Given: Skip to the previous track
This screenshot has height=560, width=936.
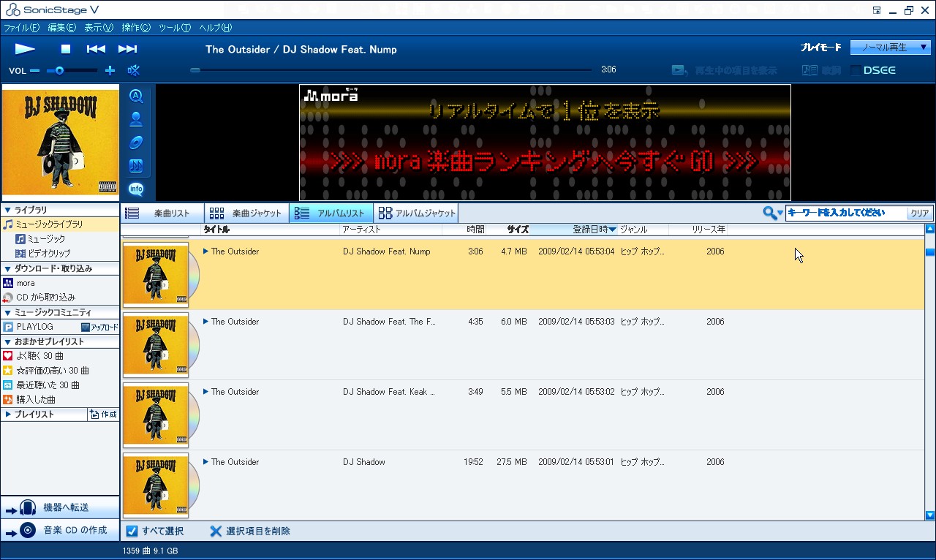Looking at the screenshot, I should (96, 49).
